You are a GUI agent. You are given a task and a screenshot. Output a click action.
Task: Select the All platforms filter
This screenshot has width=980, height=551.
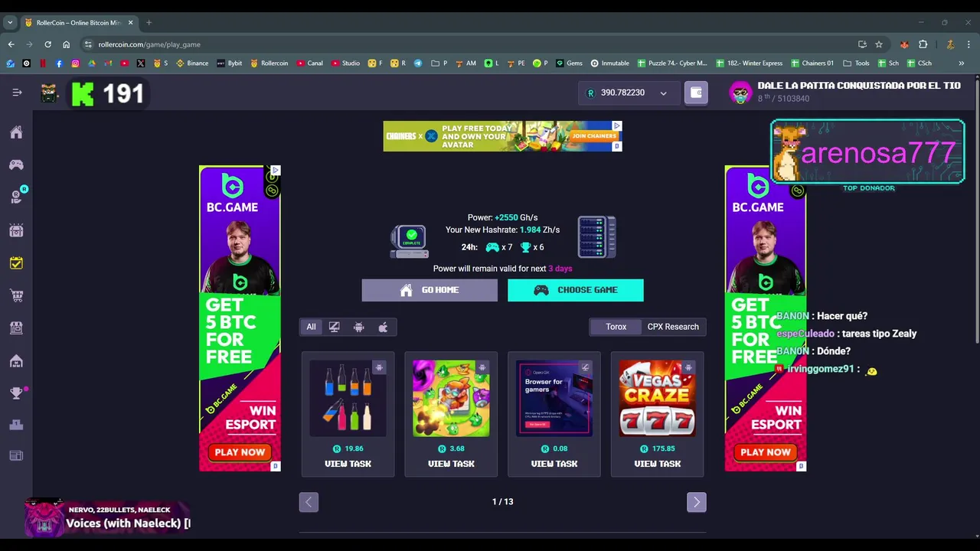point(311,327)
